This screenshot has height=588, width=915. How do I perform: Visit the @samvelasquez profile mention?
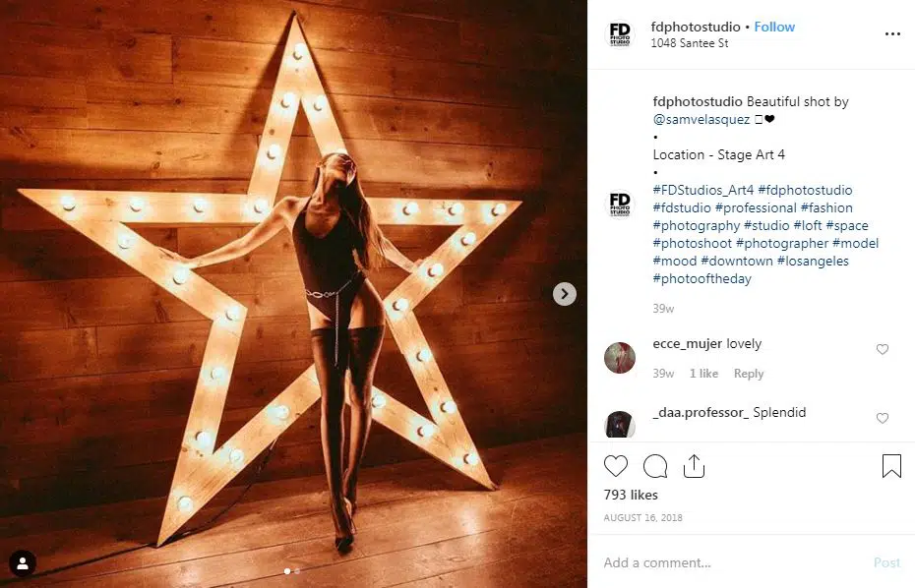tap(701, 120)
